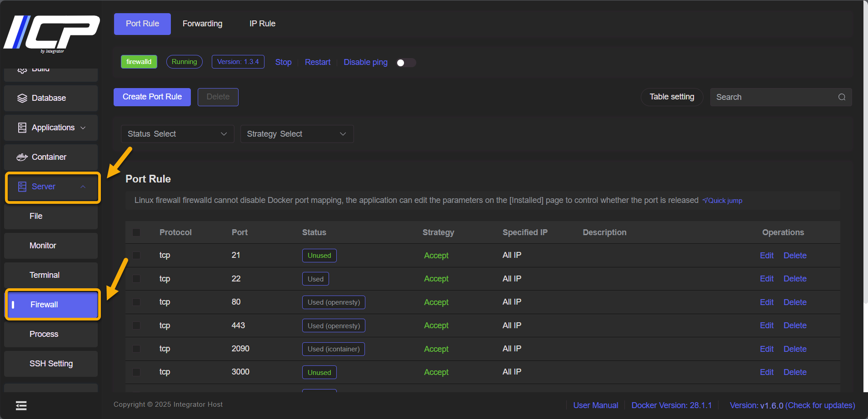Click the Server menu icon

[x=22, y=187]
